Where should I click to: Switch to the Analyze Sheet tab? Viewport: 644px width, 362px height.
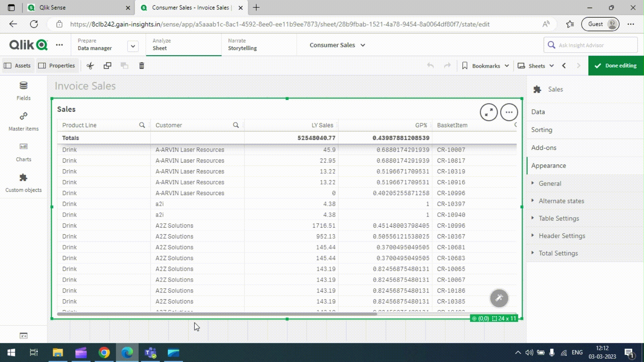(x=184, y=45)
